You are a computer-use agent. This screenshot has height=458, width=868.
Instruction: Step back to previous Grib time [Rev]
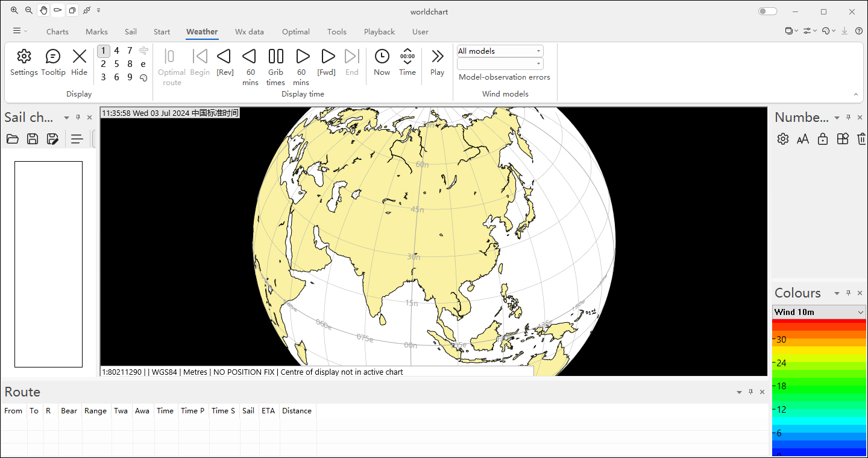click(x=224, y=57)
